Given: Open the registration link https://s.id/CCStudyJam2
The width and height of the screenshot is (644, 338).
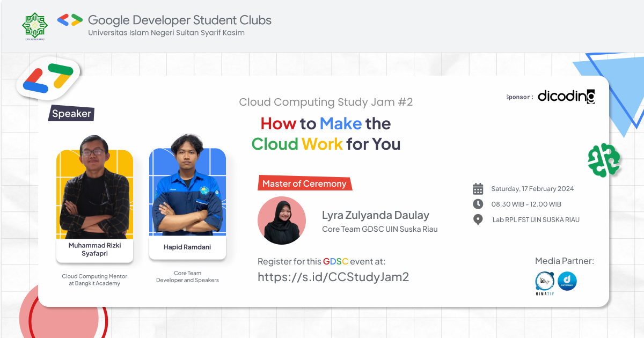Looking at the screenshot, I should pos(333,277).
